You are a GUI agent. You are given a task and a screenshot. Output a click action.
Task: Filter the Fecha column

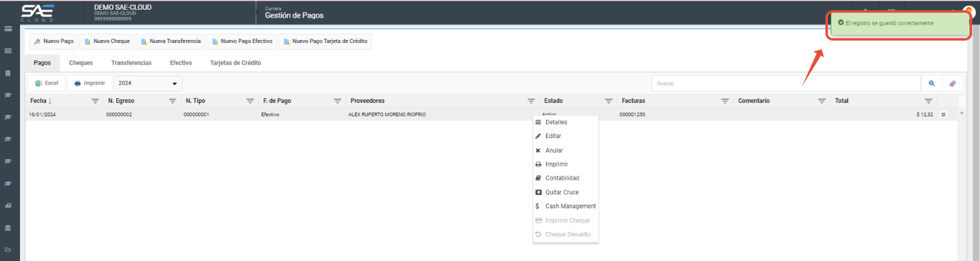coord(95,101)
